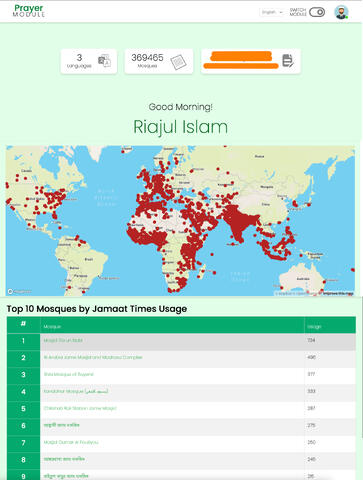363x480 pixels.
Task: Click the mosques map icon
Action: (178, 62)
